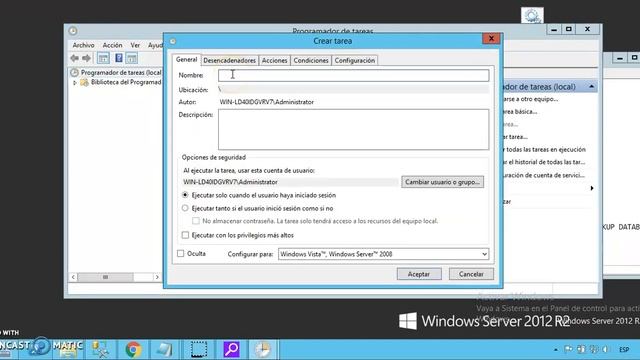
Task: Click the right scroll arrow in tree pane
Action: [157, 277]
